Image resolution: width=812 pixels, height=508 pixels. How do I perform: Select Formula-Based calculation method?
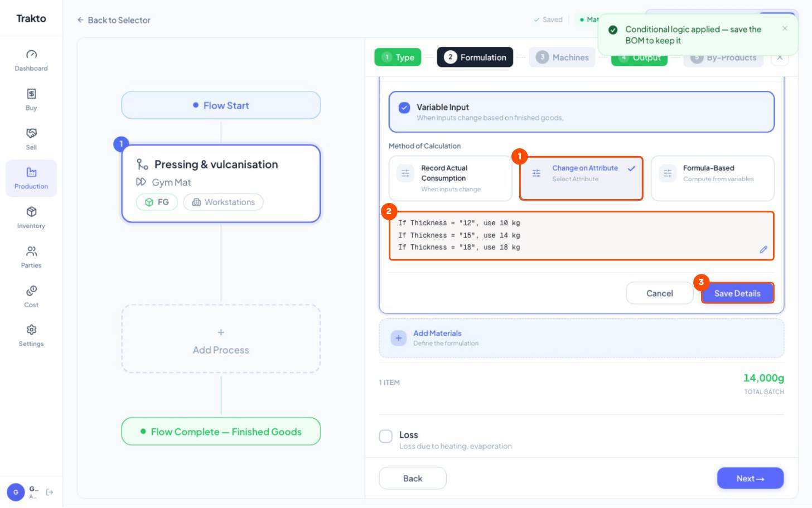click(713, 178)
